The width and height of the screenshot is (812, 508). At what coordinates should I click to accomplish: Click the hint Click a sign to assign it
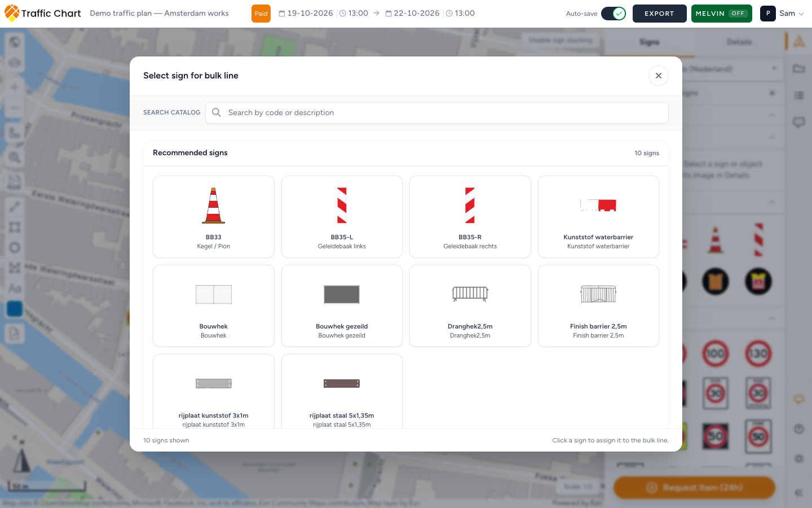pyautogui.click(x=611, y=440)
